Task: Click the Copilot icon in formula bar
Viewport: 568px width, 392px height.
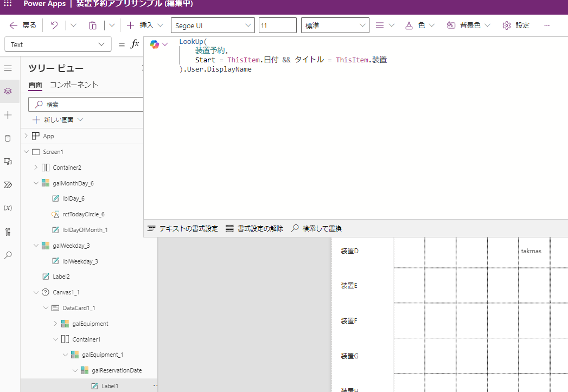Action: (x=155, y=44)
